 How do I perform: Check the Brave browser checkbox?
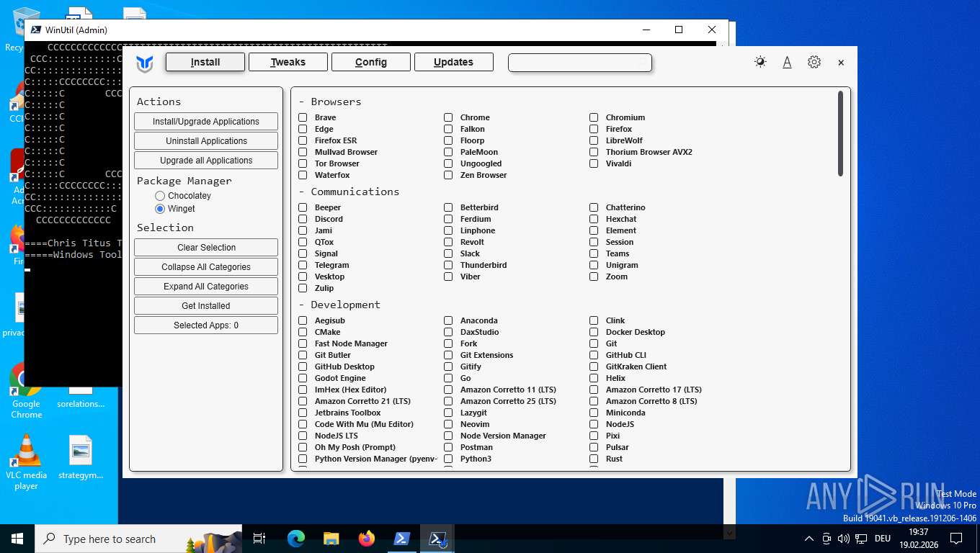(x=303, y=117)
